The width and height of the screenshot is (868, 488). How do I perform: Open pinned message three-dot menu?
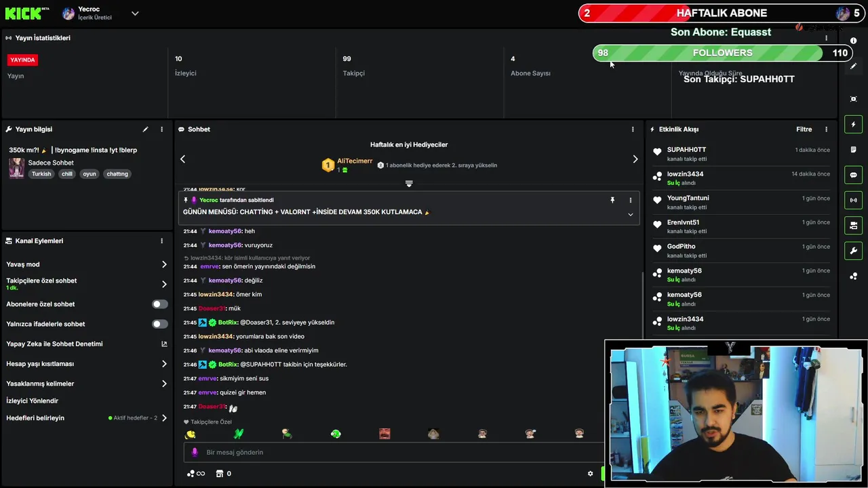630,200
